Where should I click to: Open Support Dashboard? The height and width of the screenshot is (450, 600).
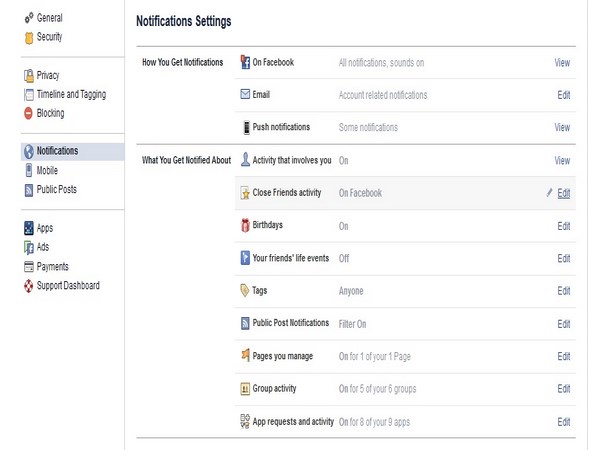click(68, 285)
